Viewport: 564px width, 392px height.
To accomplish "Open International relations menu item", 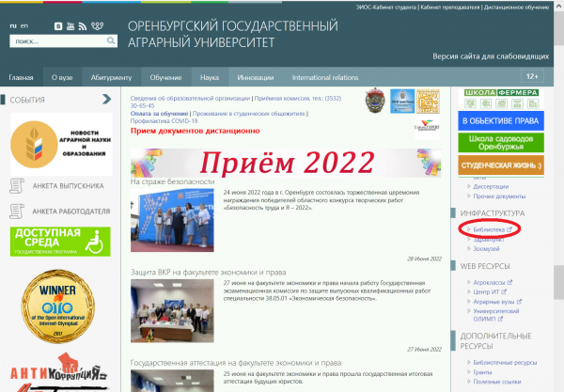I will [325, 77].
